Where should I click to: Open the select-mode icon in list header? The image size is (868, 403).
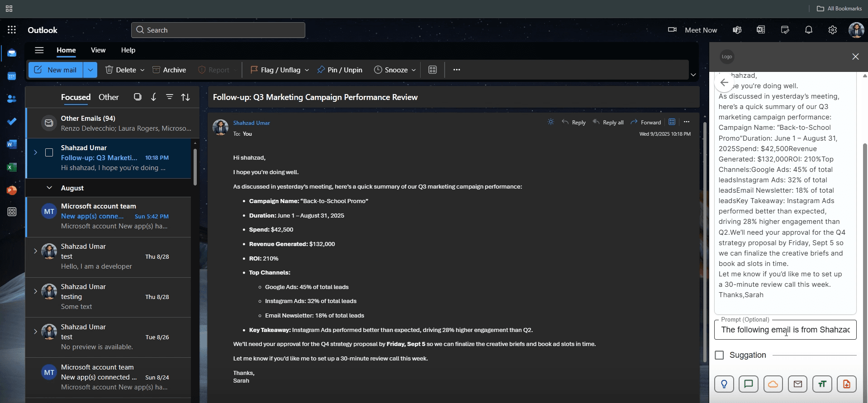[138, 97]
